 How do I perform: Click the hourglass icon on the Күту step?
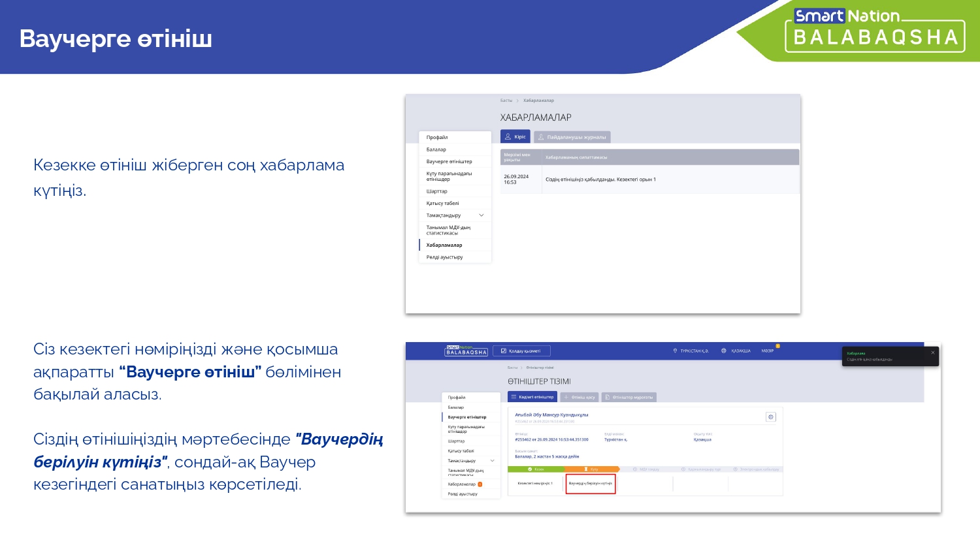click(x=585, y=469)
